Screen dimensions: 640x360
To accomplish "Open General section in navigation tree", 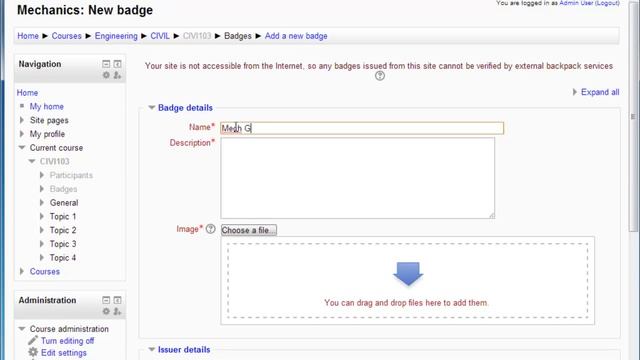I will [64, 203].
